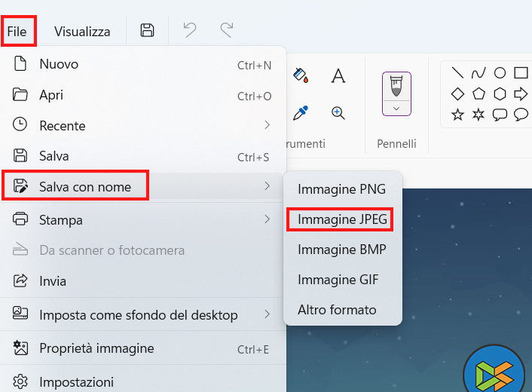Expand the Recente submenu
This screenshot has height=392, width=532.
coord(142,126)
